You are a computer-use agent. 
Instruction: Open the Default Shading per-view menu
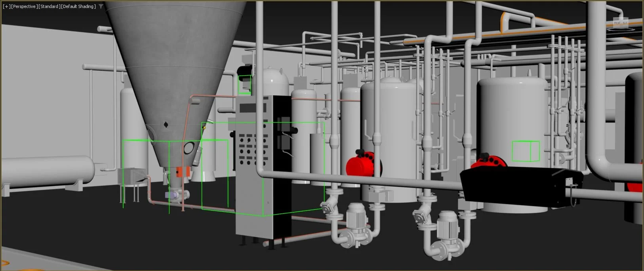[x=78, y=6]
